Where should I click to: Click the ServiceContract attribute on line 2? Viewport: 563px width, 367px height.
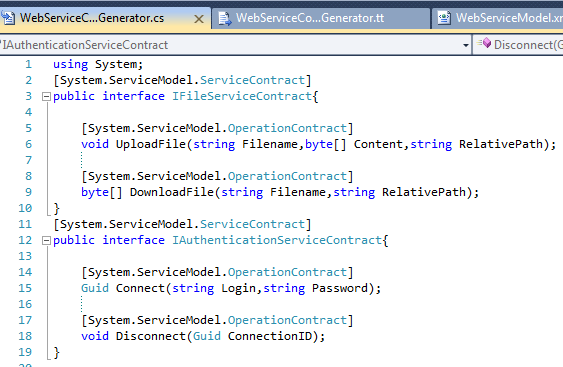point(252,80)
